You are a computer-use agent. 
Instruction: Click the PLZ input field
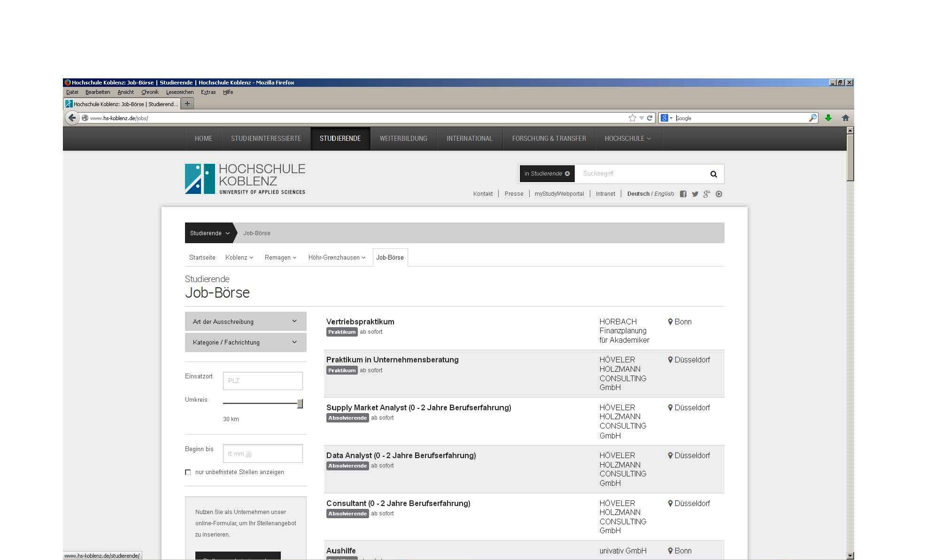[x=262, y=381]
